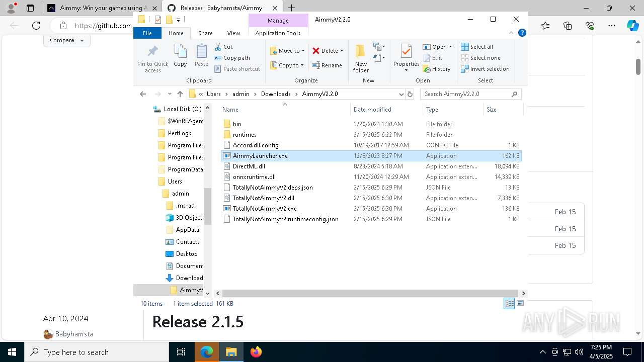This screenshot has width=644, height=362.
Task: Switch to details view button
Action: coord(509,303)
